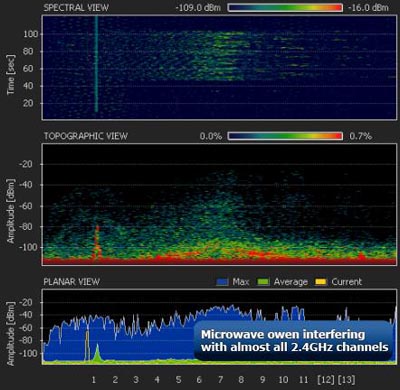Image resolution: width=400 pixels, height=390 pixels.
Task: Click channel 9 on the axis
Action: point(262,380)
